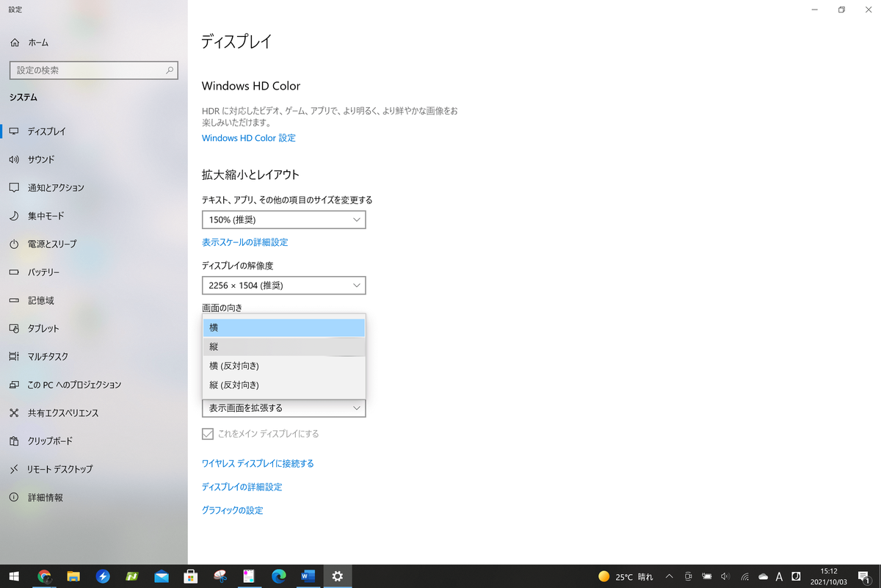The image size is (881, 588).
Task: Toggle the input method indicator A
Action: click(x=779, y=577)
